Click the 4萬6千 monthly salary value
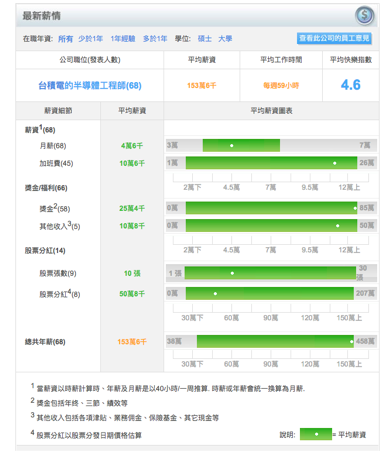This screenshot has height=451, width=385. point(132,146)
